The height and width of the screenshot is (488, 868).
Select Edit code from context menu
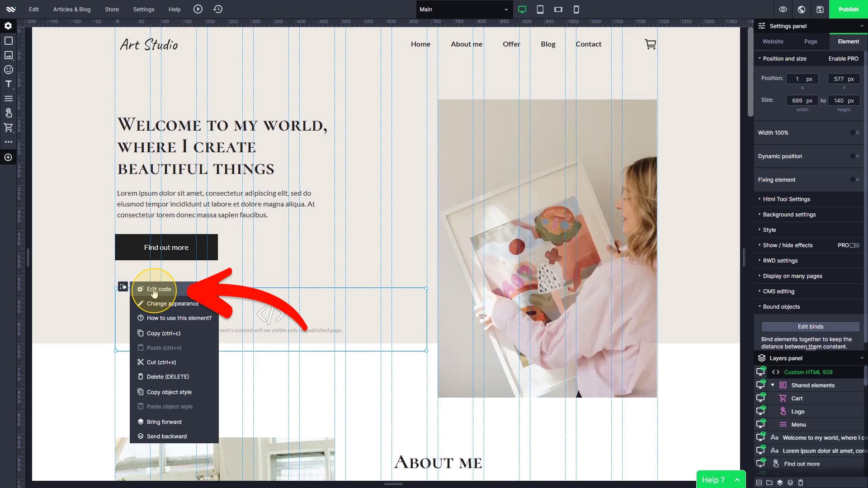[x=159, y=289]
